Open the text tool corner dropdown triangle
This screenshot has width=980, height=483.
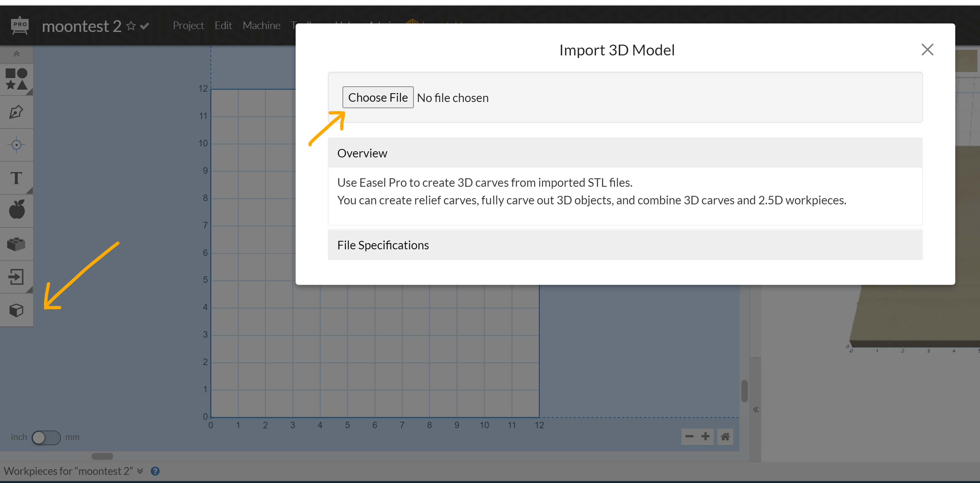coord(30,190)
